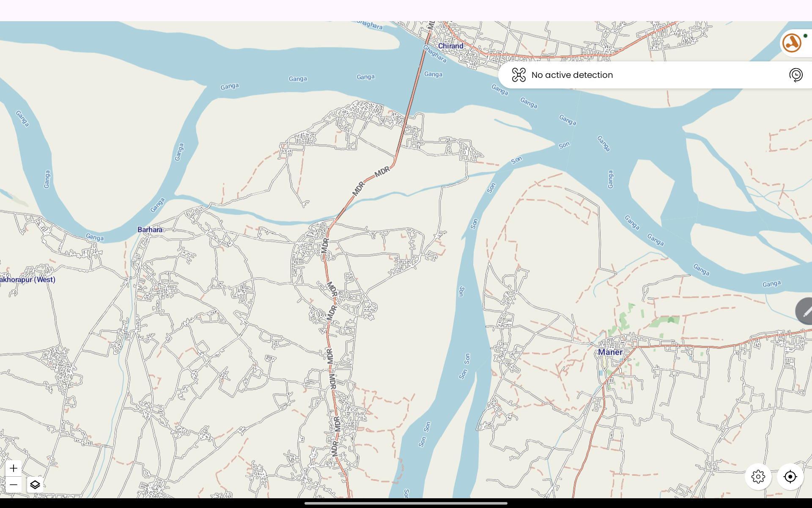Click the Maner town label

[610, 352]
